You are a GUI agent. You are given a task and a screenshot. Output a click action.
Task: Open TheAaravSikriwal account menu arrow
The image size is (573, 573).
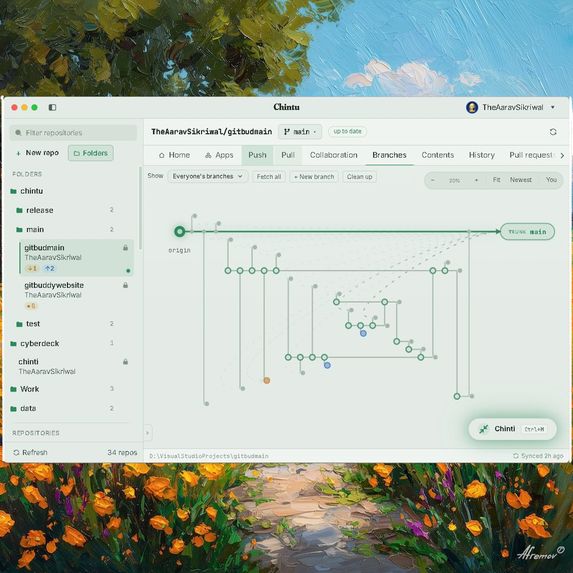coord(553,107)
